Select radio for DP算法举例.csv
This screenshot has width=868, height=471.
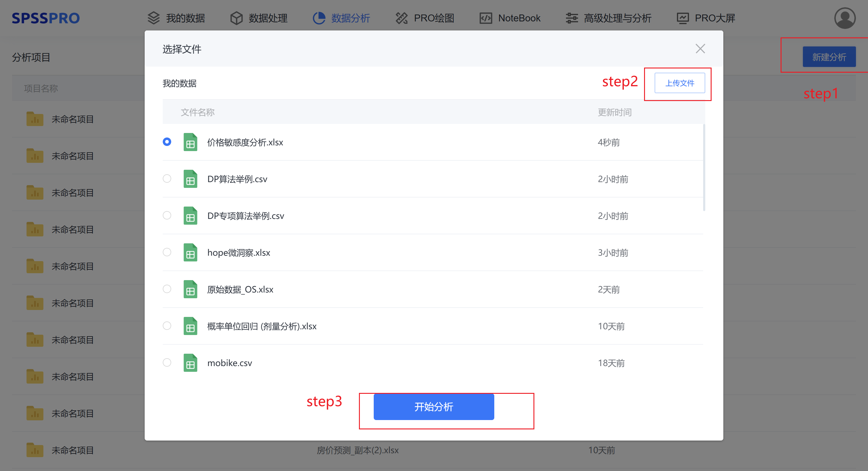tap(167, 178)
